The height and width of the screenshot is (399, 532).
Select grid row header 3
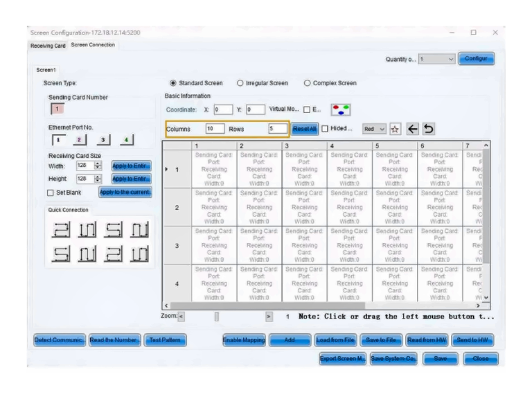(177, 246)
